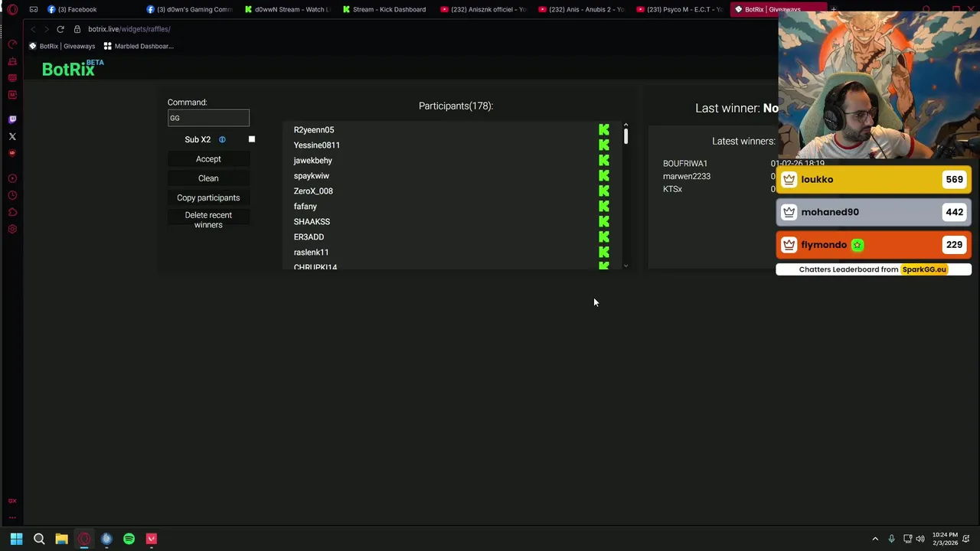Reload the BotRix page
This screenshot has height=551, width=980.
pos(60,29)
